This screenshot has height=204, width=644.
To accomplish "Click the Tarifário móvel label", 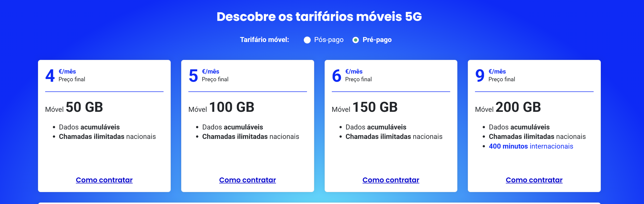I will [x=265, y=40].
